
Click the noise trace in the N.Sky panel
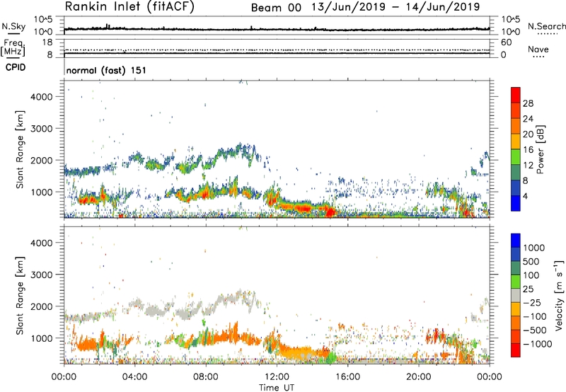277,29
